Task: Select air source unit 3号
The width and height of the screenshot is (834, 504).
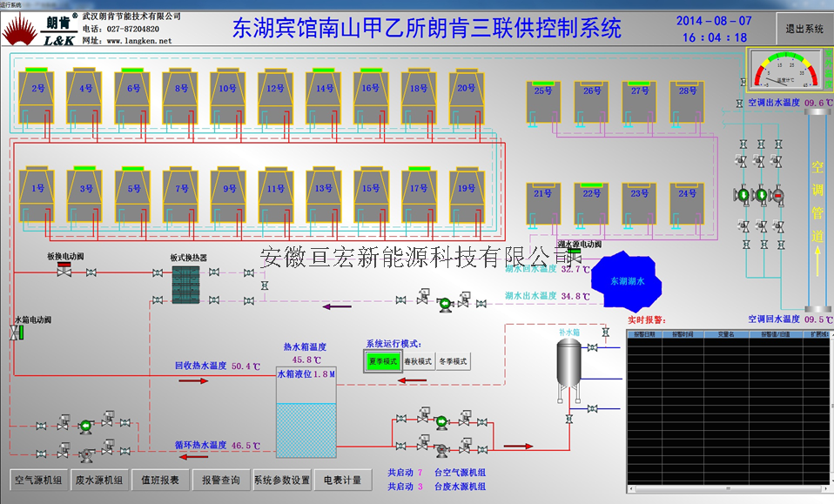Action: pos(84,194)
